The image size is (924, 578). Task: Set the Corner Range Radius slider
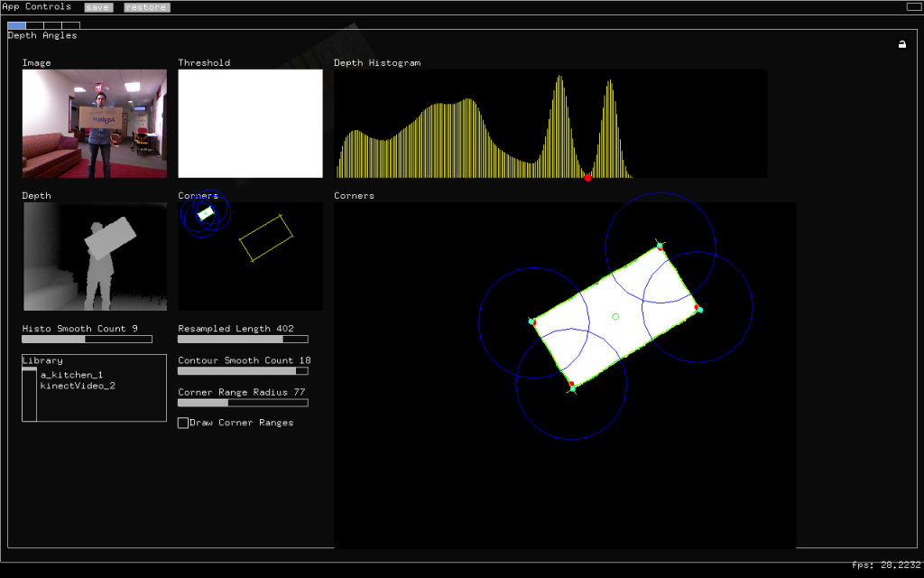click(x=243, y=403)
